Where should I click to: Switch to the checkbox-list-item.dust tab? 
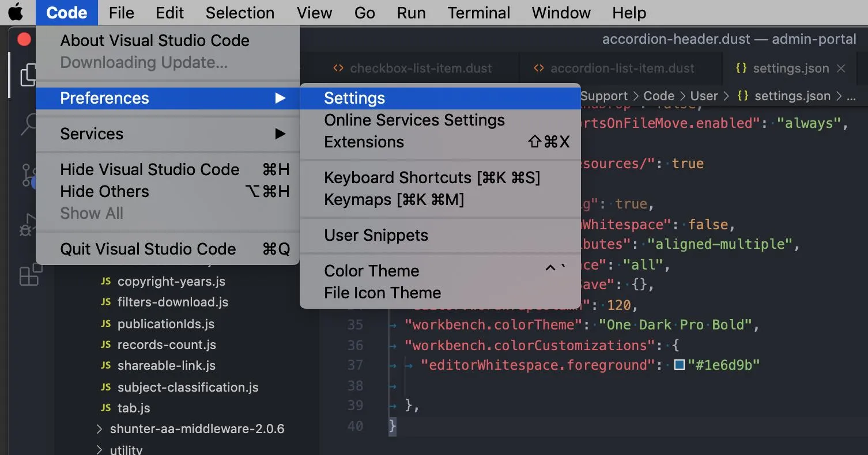coord(421,69)
